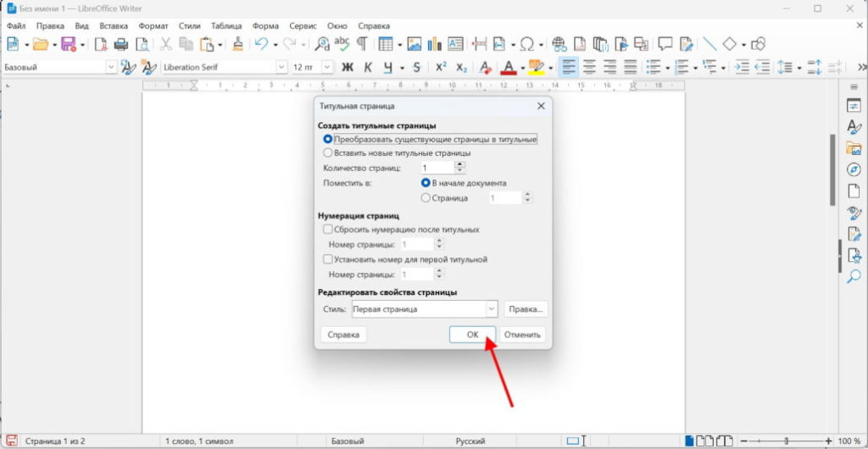Expand toolbar overflow chevron
This screenshot has width=868, height=449.
click(862, 68)
